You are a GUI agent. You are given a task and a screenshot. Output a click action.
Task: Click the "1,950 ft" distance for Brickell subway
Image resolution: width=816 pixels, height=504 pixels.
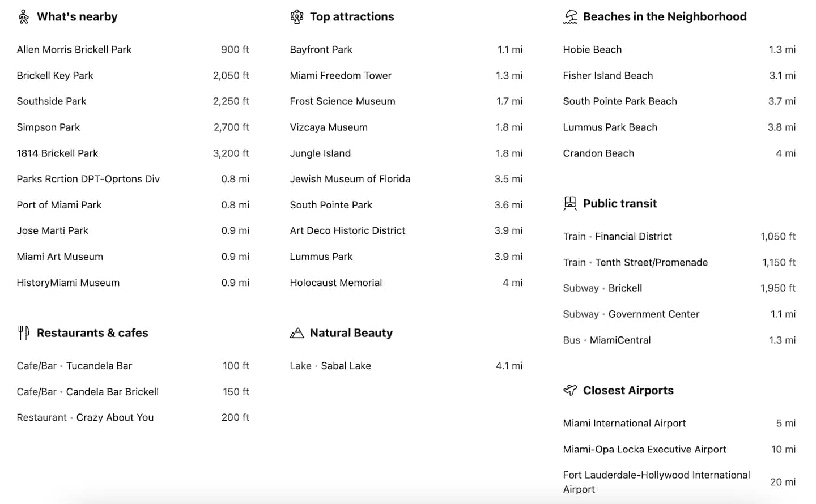pyautogui.click(x=778, y=288)
